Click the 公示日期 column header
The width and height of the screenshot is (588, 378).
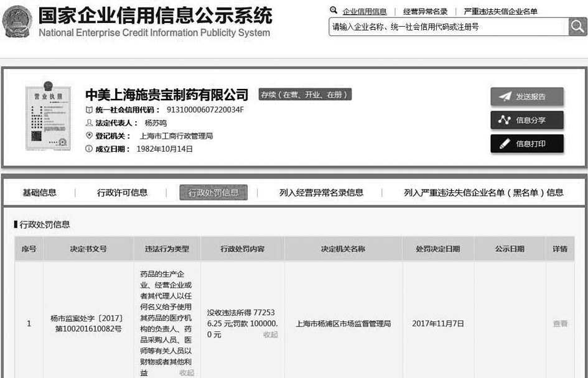pos(509,249)
